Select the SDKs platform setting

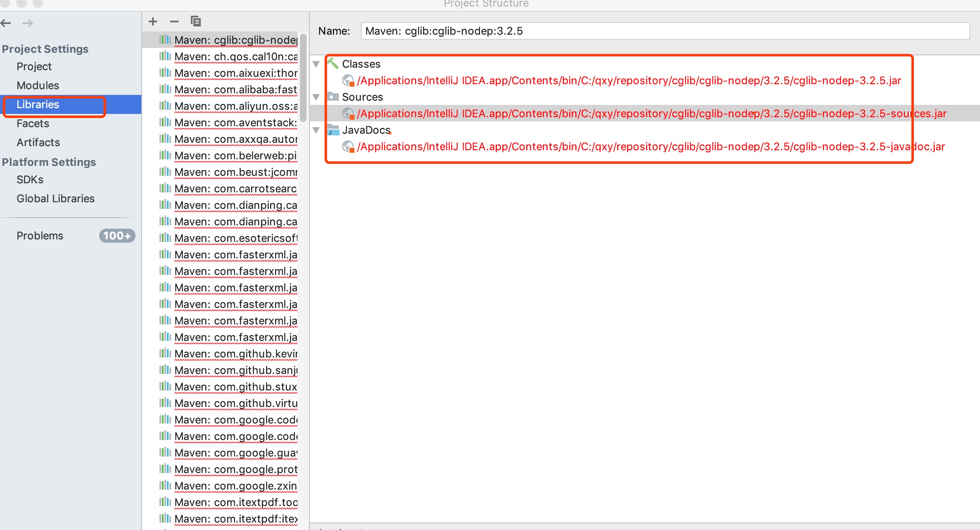point(30,180)
